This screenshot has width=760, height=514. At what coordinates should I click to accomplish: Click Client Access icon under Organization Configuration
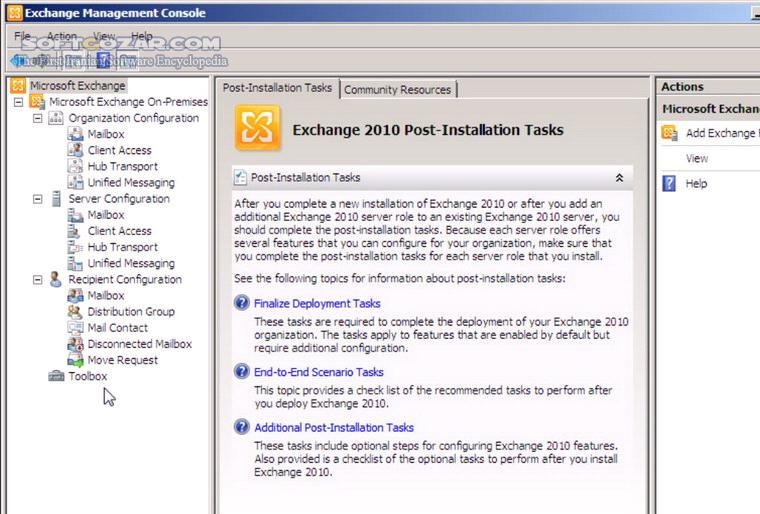point(75,150)
